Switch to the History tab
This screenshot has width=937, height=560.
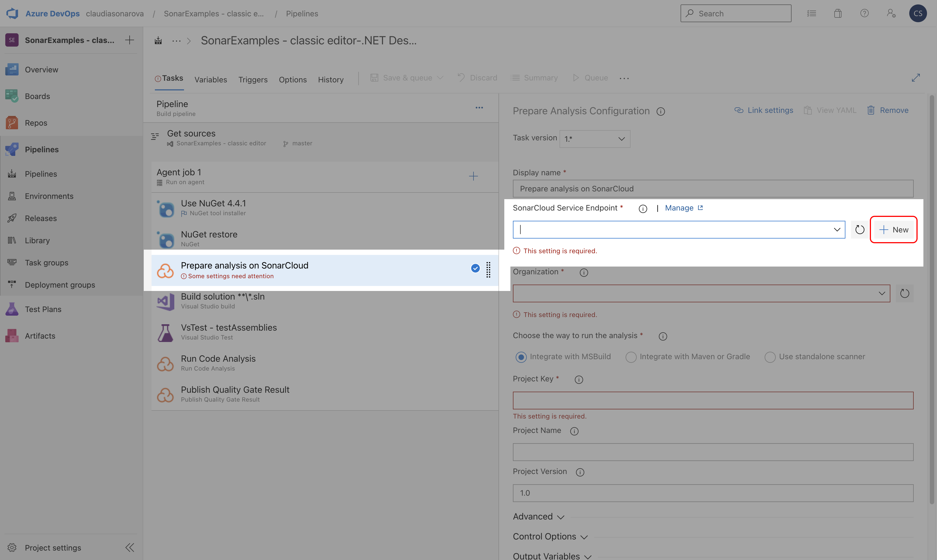coord(331,80)
